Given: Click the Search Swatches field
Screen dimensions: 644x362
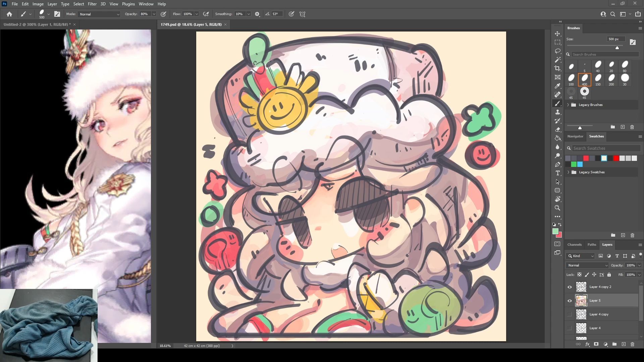Looking at the screenshot, I should pyautogui.click(x=606, y=148).
